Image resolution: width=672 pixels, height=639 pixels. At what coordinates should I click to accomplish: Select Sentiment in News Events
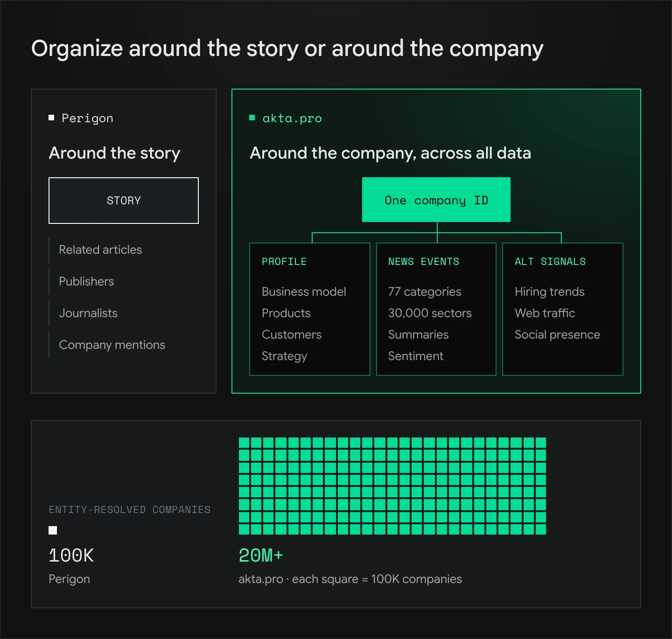point(416,356)
